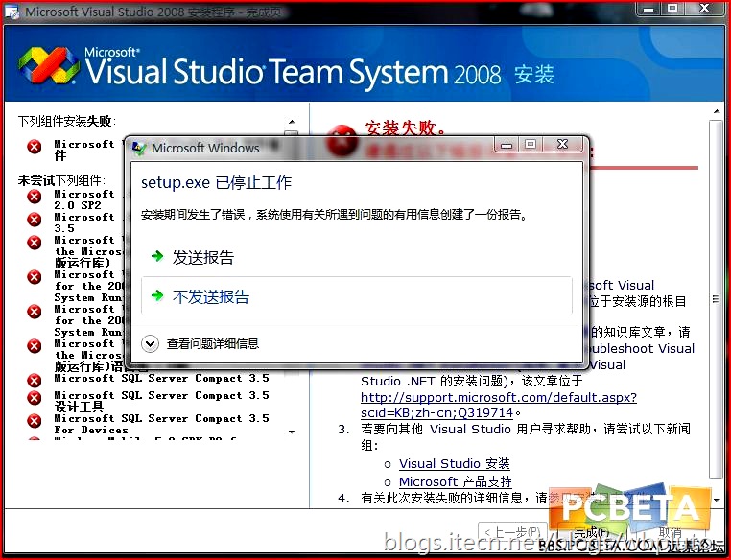The width and height of the screenshot is (731, 560).
Task: Open the Microsoft 产品支持 link
Action: point(455,481)
